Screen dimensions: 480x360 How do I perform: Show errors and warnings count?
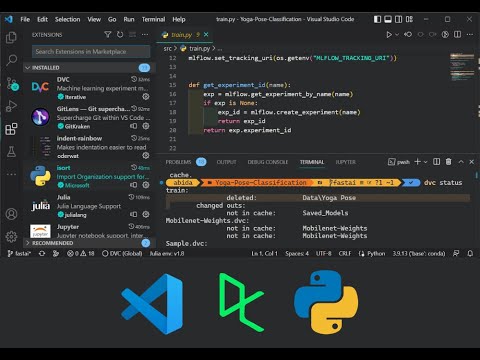coord(81,254)
